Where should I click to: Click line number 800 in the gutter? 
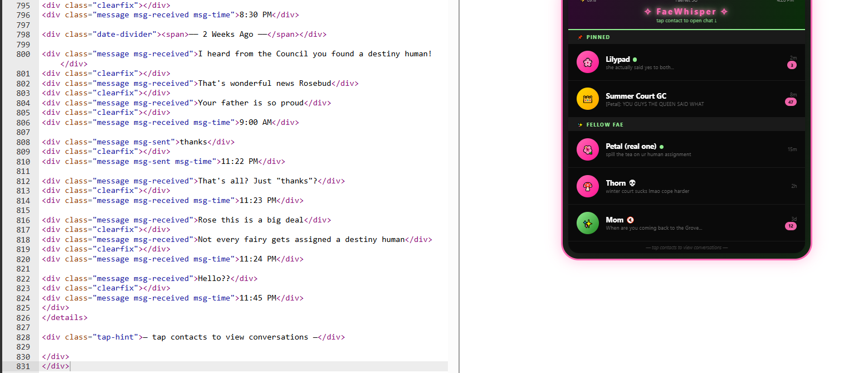(x=23, y=54)
